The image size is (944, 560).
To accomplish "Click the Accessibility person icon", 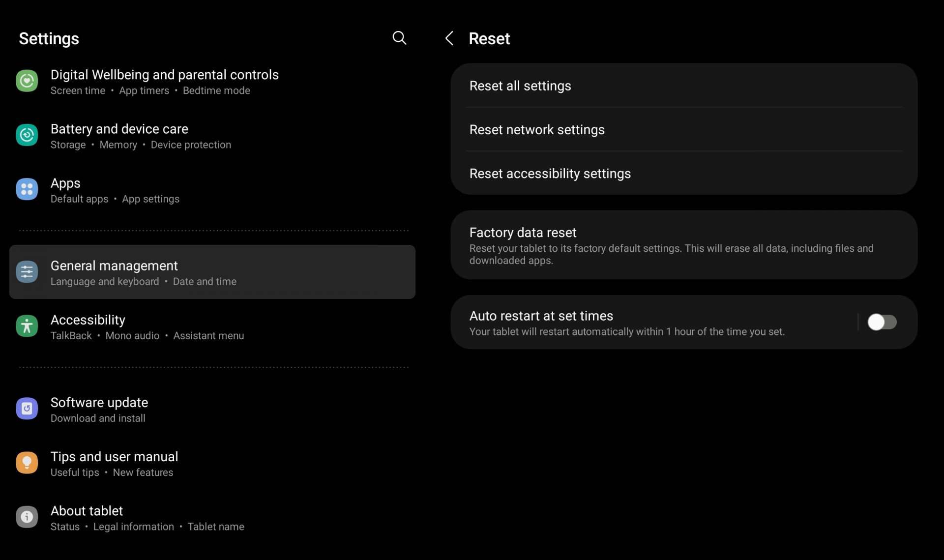I will pyautogui.click(x=27, y=326).
